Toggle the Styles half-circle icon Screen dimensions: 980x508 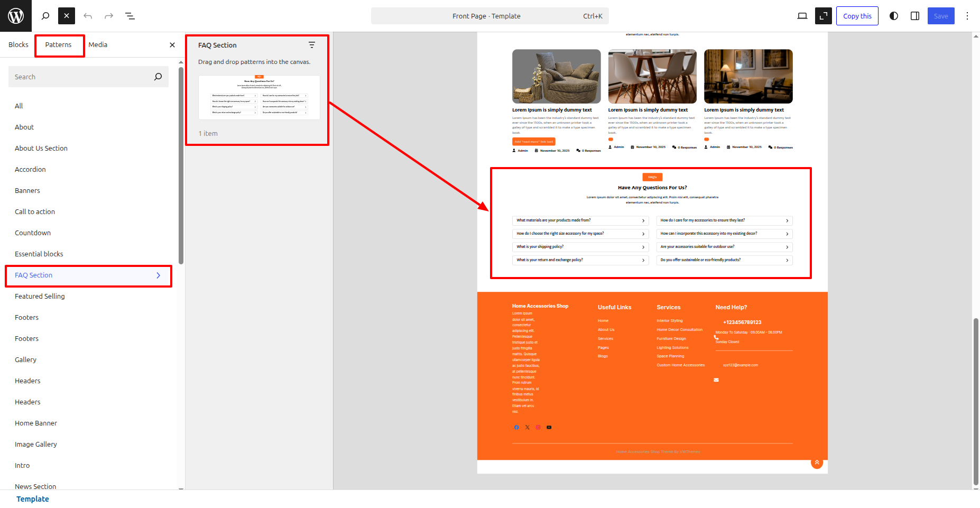pos(894,16)
